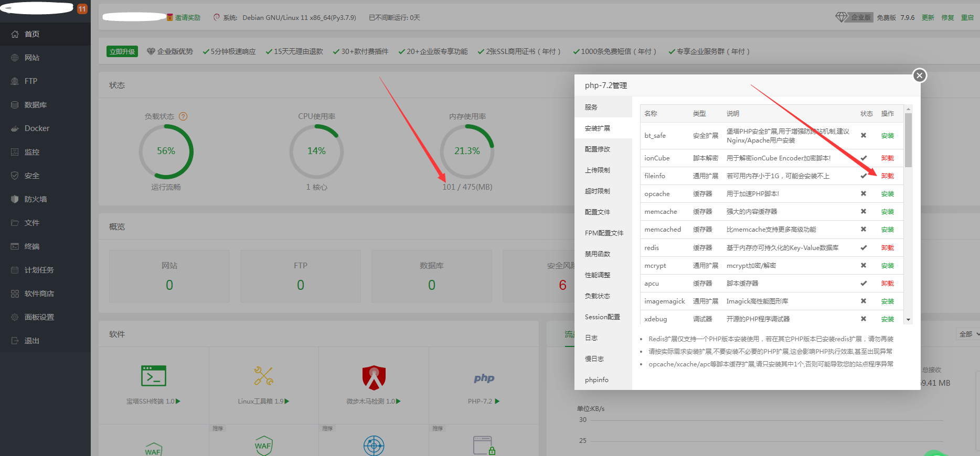980x456 pixels.
Task: Click the FTP icon in sidebar
Action: tap(15, 81)
